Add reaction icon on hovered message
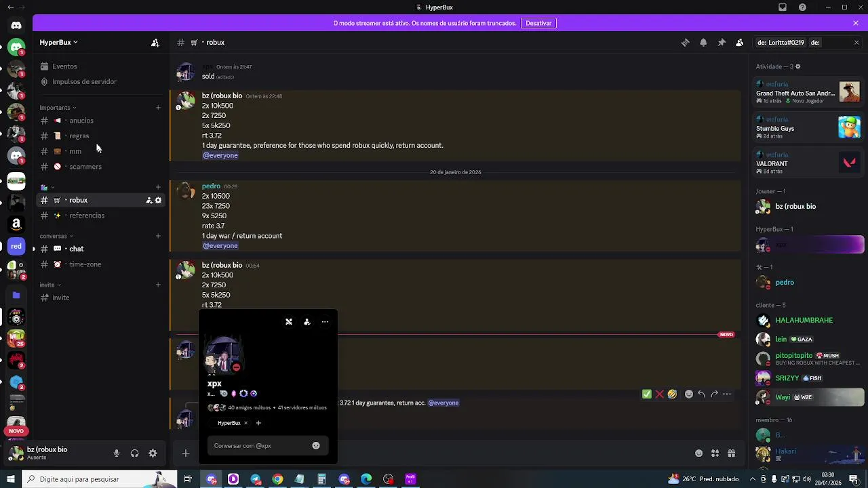The image size is (868, 488). 689,394
